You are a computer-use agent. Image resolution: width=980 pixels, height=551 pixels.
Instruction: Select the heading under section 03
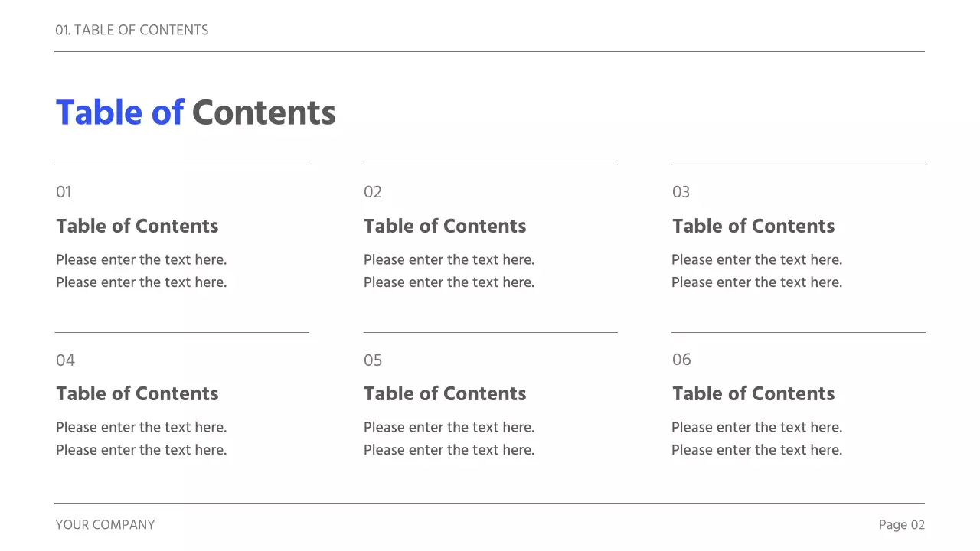point(753,227)
